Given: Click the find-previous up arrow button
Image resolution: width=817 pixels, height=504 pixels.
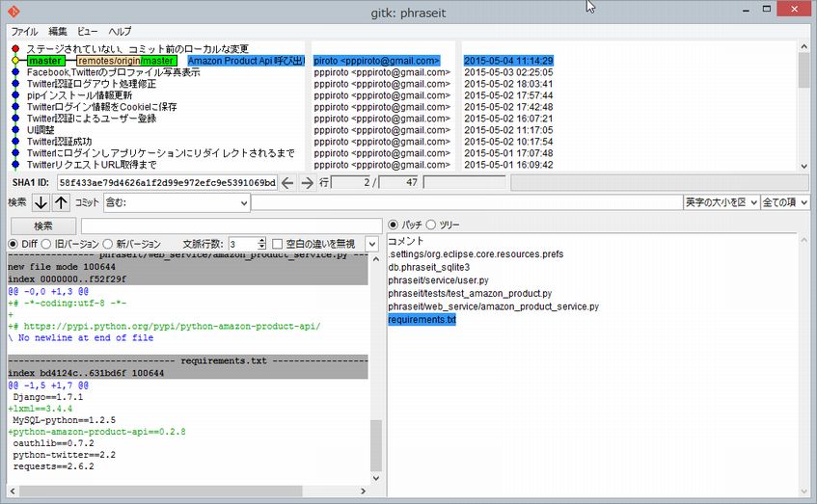Looking at the screenshot, I should pos(61,202).
